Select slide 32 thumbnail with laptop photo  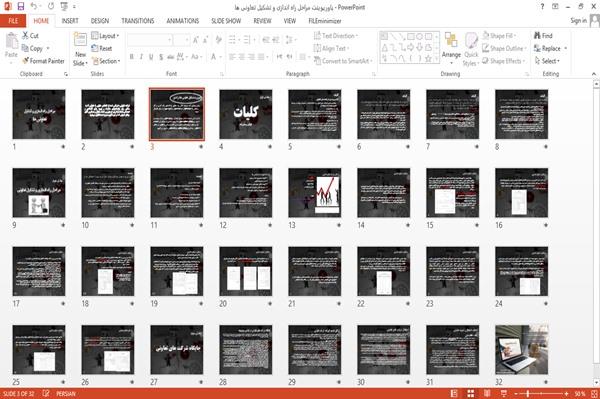click(x=521, y=350)
